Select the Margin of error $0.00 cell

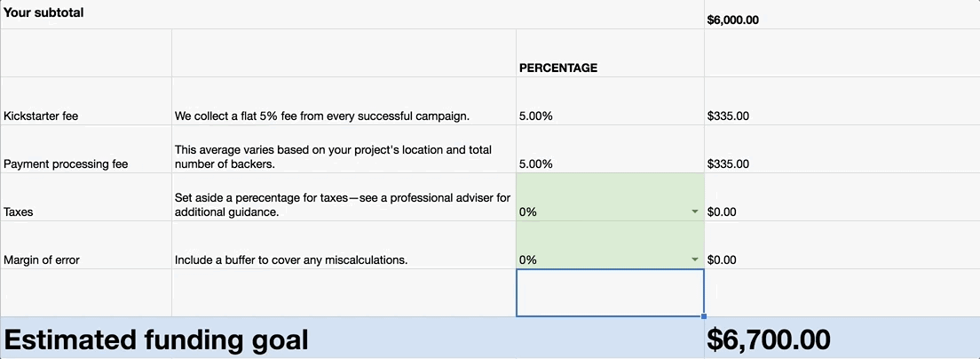[842, 245]
